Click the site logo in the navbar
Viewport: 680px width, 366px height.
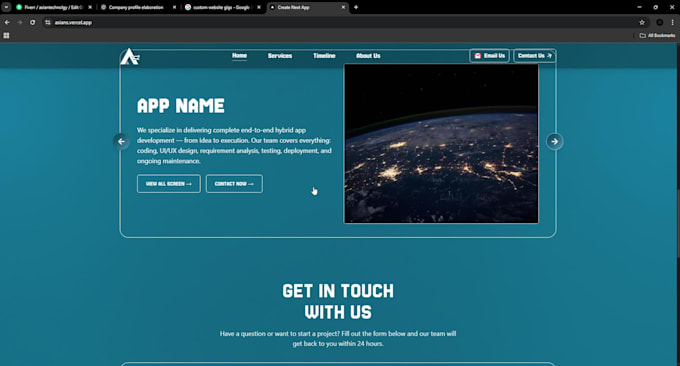coord(130,57)
